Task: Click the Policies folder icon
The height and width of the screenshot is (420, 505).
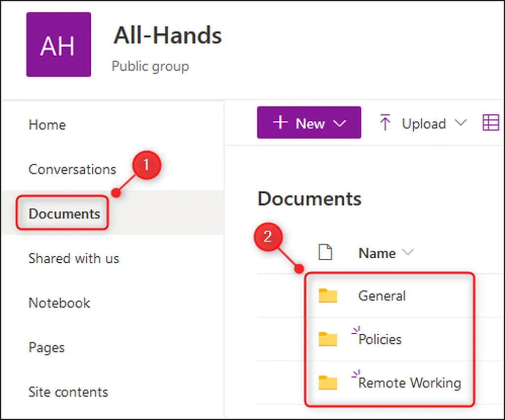Action: [327, 339]
